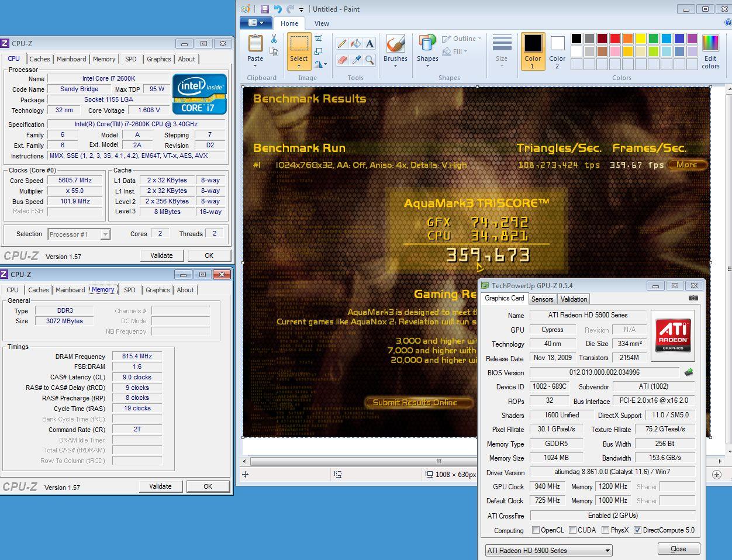This screenshot has width=732, height=560.
Task: Click the Close button in GPU-Z
Action: (678, 549)
